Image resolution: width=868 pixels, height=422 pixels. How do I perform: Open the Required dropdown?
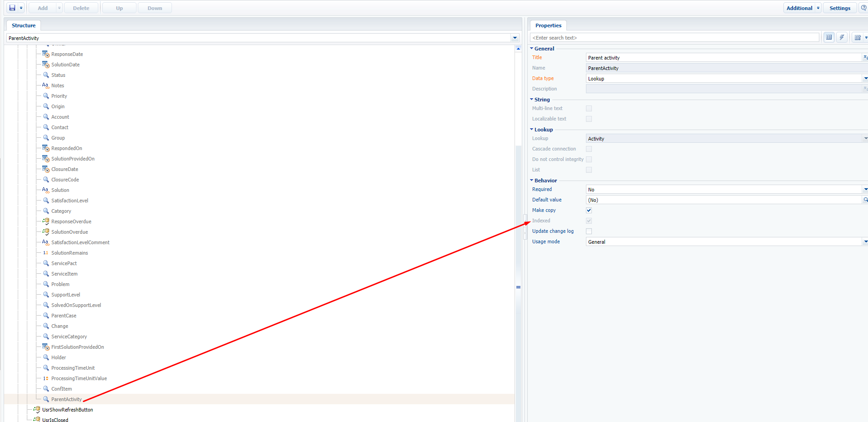coord(865,189)
